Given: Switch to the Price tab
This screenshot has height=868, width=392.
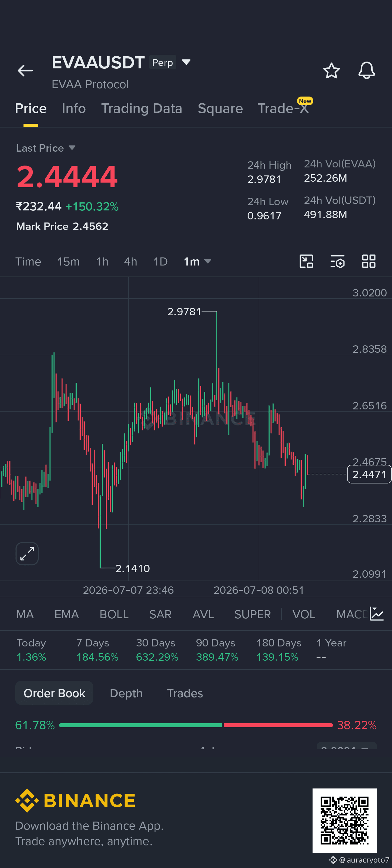Looking at the screenshot, I should [x=31, y=109].
